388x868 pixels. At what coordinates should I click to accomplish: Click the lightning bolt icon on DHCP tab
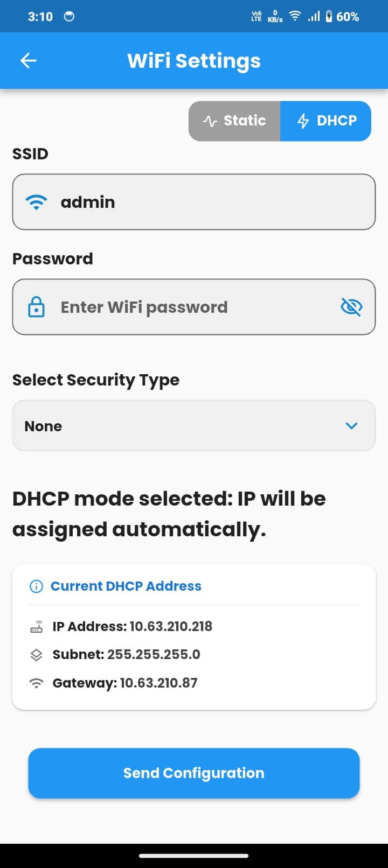[303, 121]
